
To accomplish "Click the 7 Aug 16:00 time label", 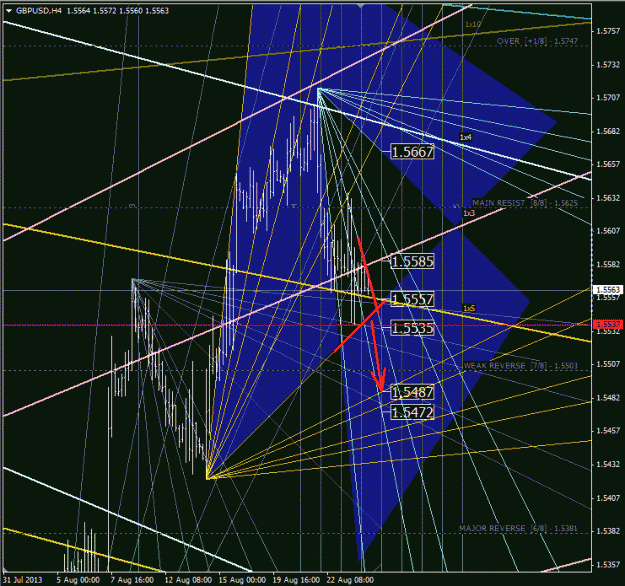I will point(132,580).
